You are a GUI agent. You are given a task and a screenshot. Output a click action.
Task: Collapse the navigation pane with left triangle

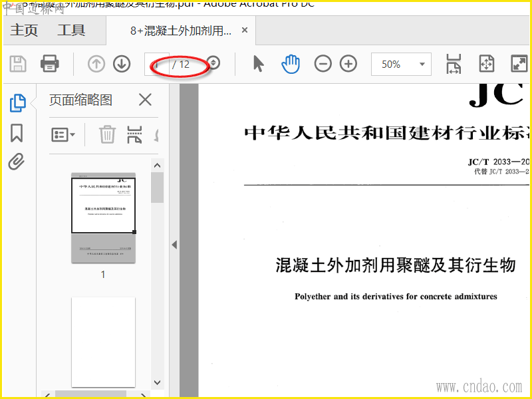click(174, 245)
